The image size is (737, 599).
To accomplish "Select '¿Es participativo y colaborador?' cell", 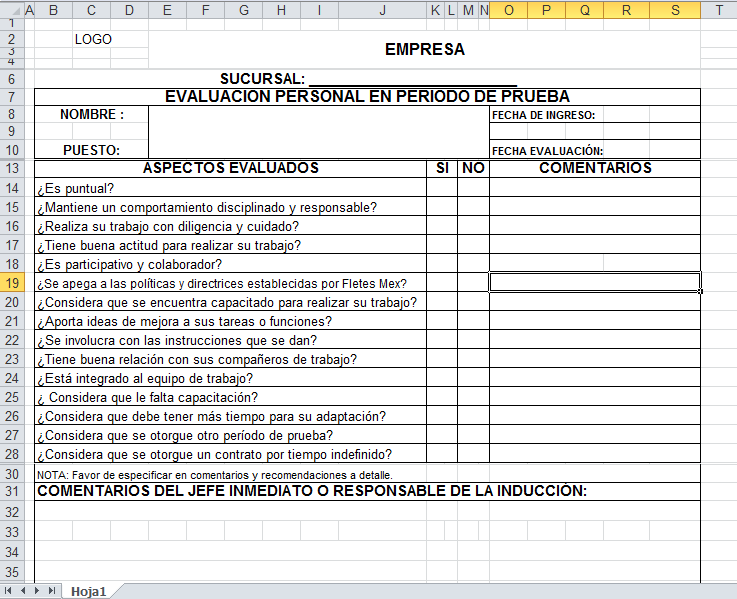I will click(x=230, y=264).
